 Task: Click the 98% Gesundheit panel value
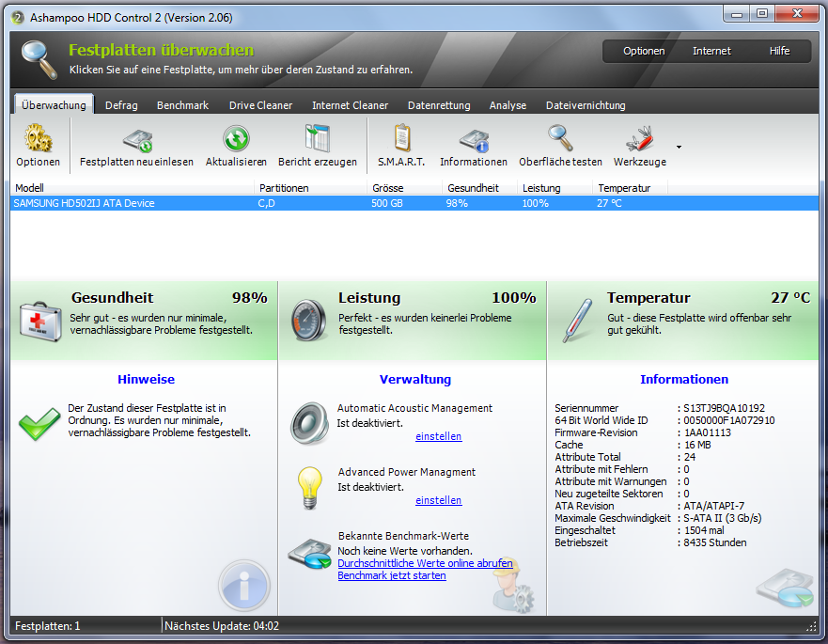[250, 298]
